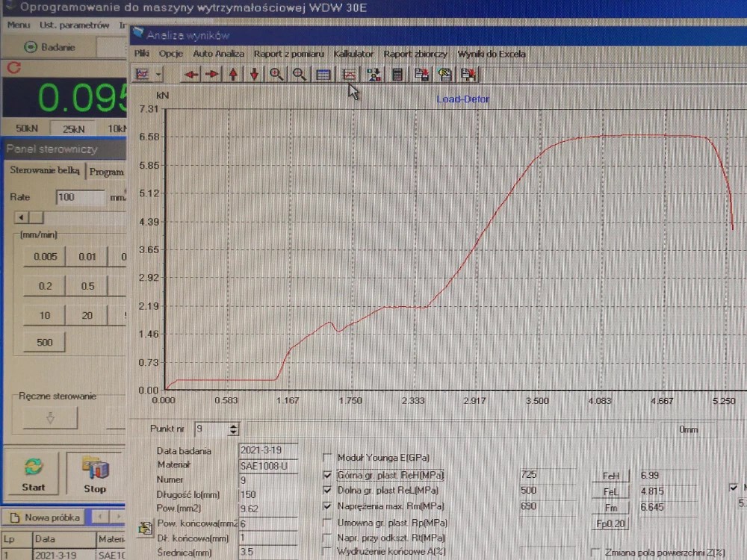Open the Auto Analiza menu
Screen dimensions: 747x560
tap(218, 54)
